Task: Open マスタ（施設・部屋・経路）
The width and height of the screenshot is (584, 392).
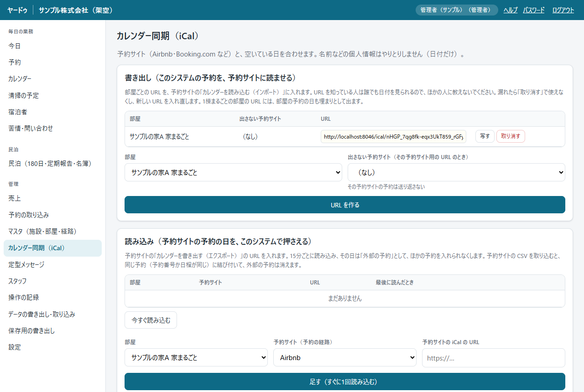Action: (x=52, y=231)
